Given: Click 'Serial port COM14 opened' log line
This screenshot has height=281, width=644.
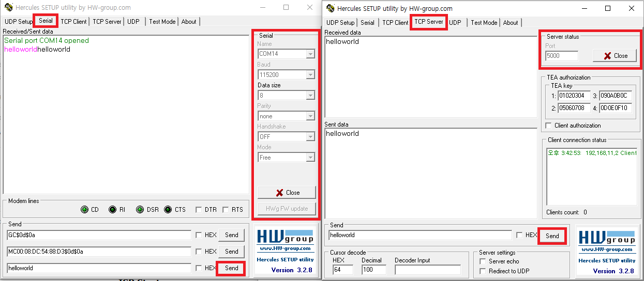Looking at the screenshot, I should [x=47, y=40].
